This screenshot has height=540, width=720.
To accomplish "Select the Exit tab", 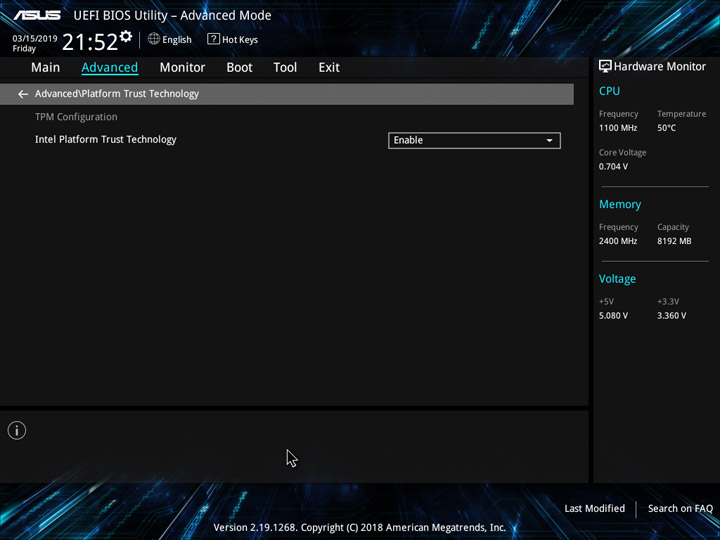I will 329,68.
